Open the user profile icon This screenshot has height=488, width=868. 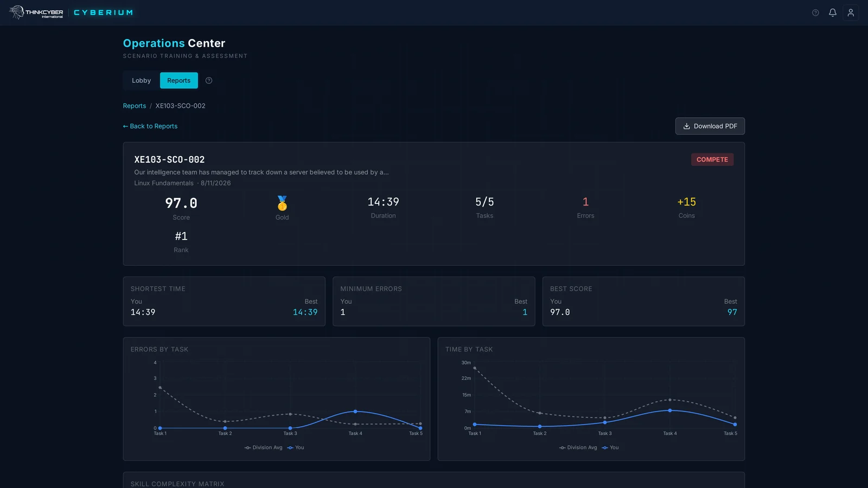point(851,12)
